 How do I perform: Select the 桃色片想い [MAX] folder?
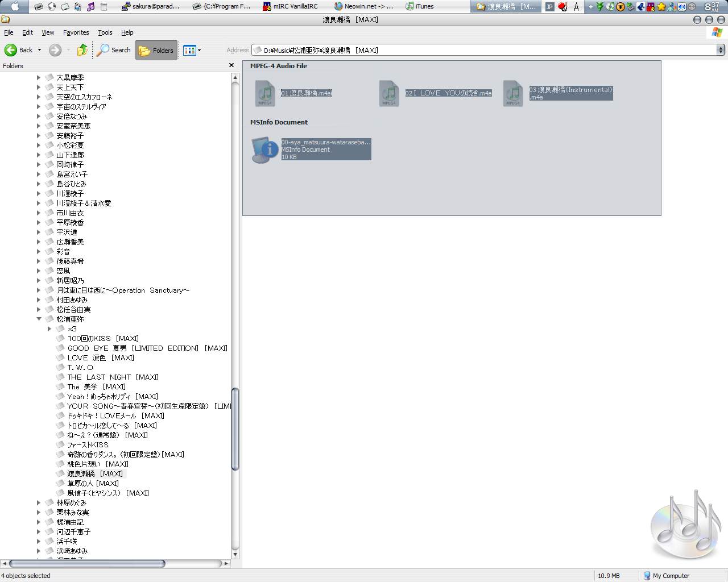pos(98,464)
